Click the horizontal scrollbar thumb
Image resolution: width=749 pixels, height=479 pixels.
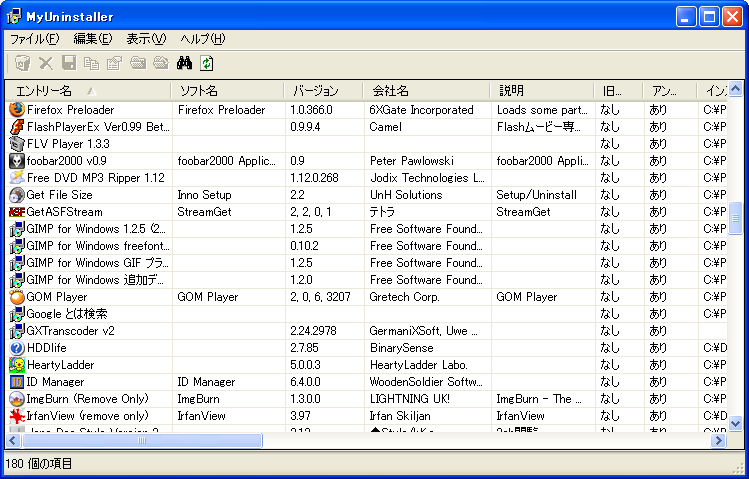[142, 440]
